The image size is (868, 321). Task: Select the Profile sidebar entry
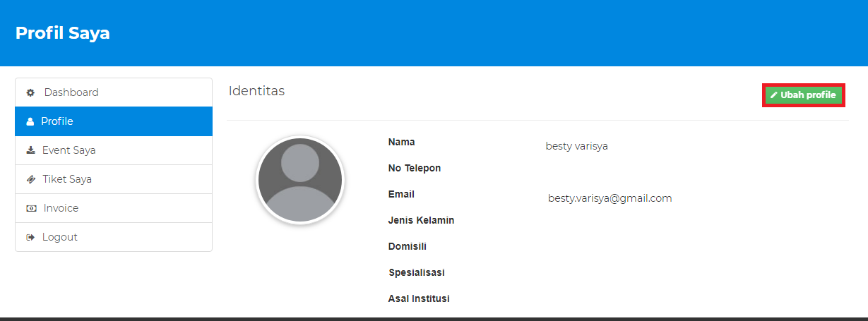(57, 121)
